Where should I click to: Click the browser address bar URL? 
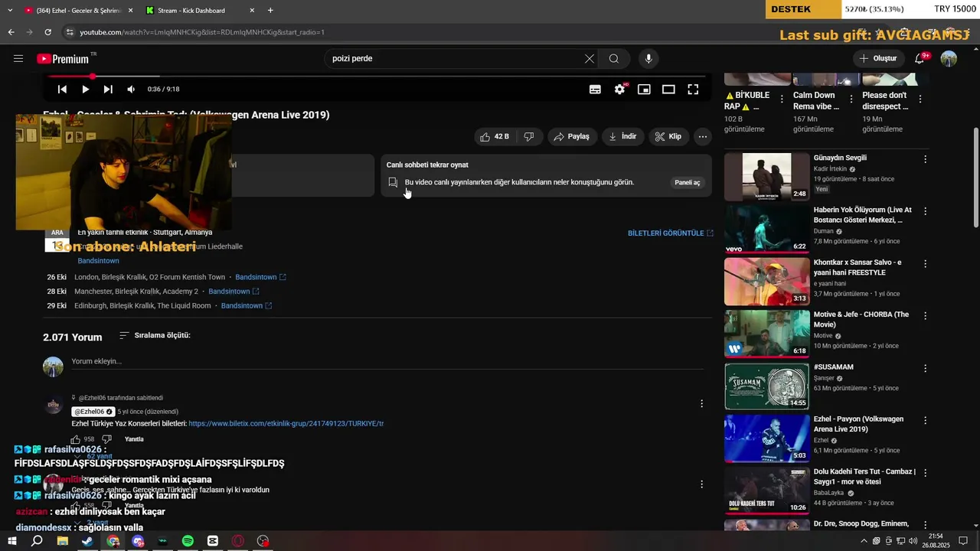point(202,32)
